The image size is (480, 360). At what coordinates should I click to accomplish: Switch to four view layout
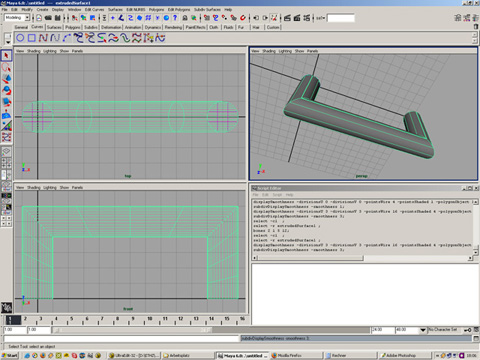6,163
